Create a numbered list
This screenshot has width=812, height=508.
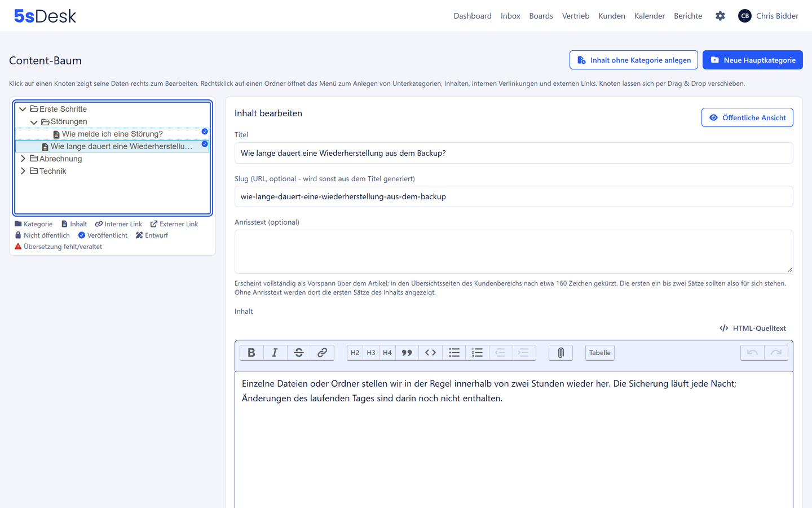[x=477, y=353]
